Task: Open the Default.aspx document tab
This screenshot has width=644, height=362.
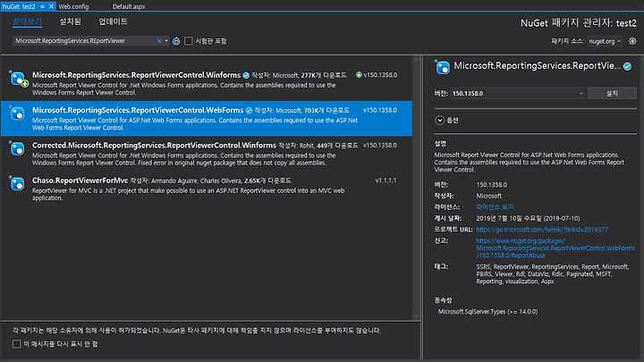Action: pyautogui.click(x=129, y=6)
